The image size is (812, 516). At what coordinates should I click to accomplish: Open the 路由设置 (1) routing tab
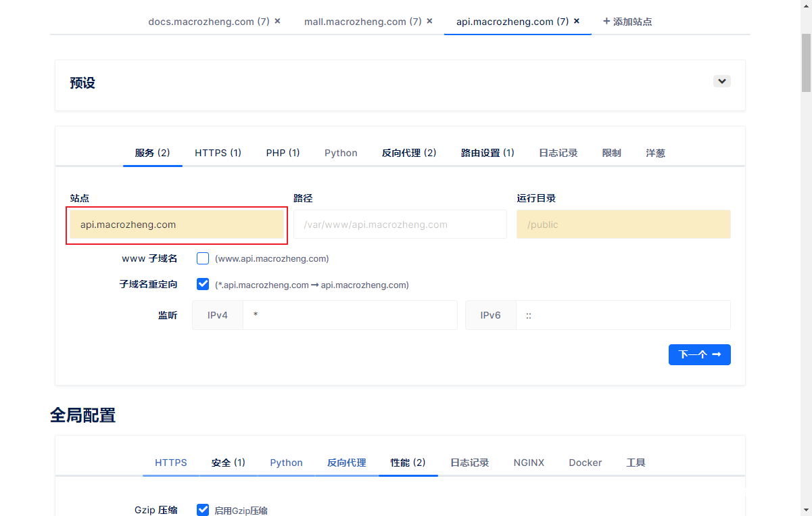pos(487,153)
